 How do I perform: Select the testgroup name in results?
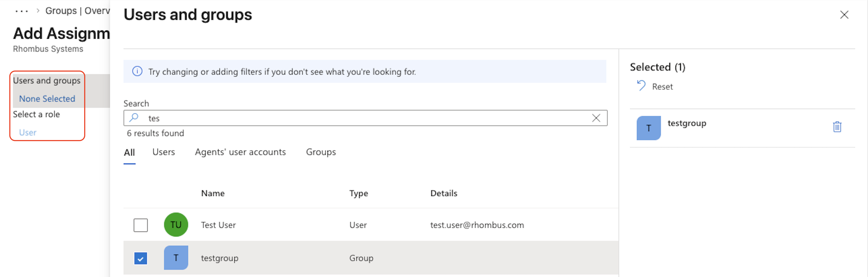pyautogui.click(x=219, y=258)
